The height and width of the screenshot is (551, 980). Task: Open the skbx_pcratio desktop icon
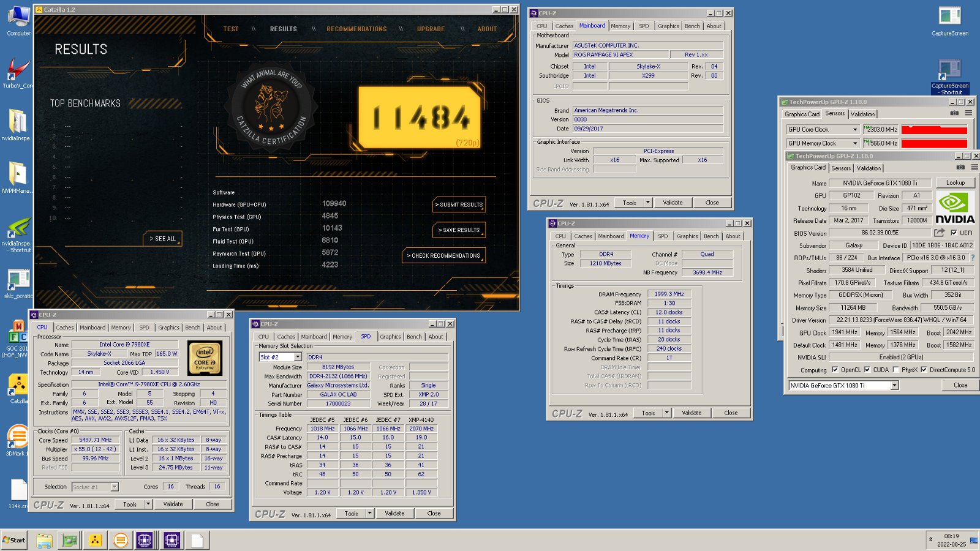[x=18, y=283]
